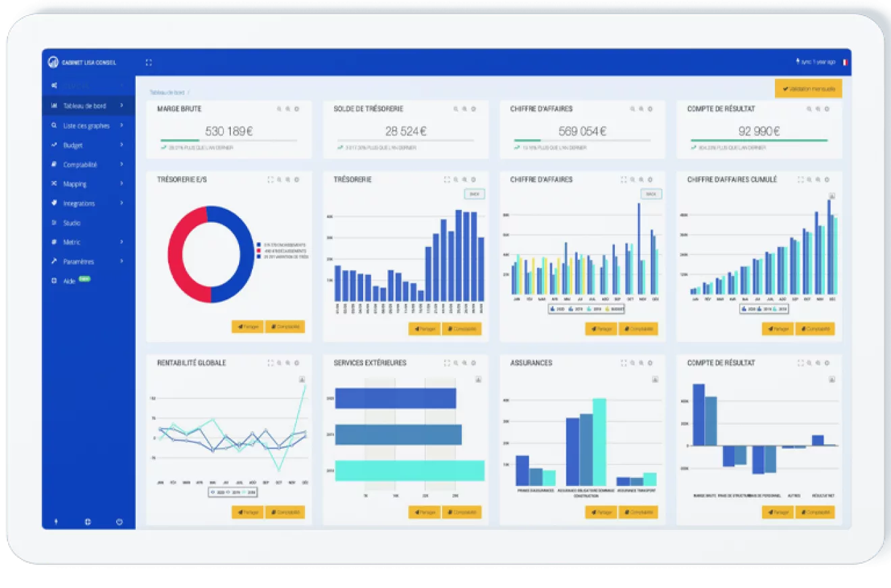Click the Cabinet Lisa Conseil logo
The width and height of the screenshot is (891, 588).
(53, 62)
